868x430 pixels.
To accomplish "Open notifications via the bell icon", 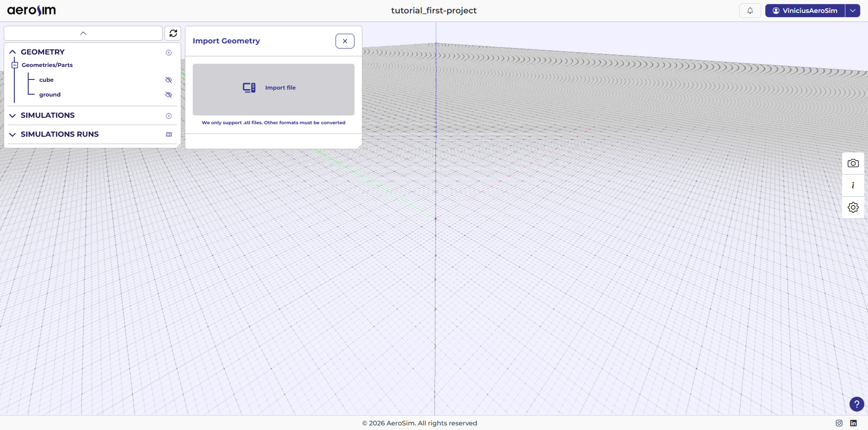I will (750, 10).
